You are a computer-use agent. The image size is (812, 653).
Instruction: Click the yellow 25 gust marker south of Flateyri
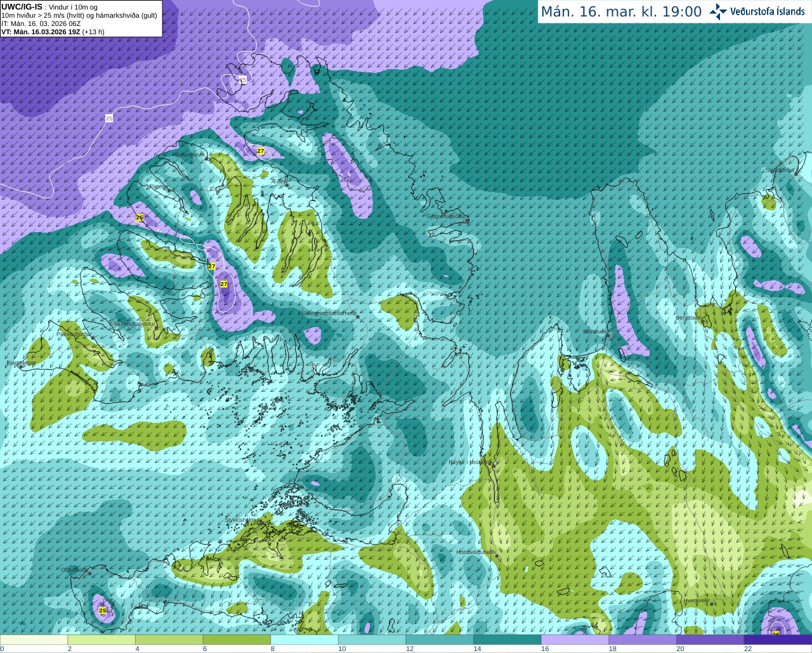pyautogui.click(x=140, y=217)
